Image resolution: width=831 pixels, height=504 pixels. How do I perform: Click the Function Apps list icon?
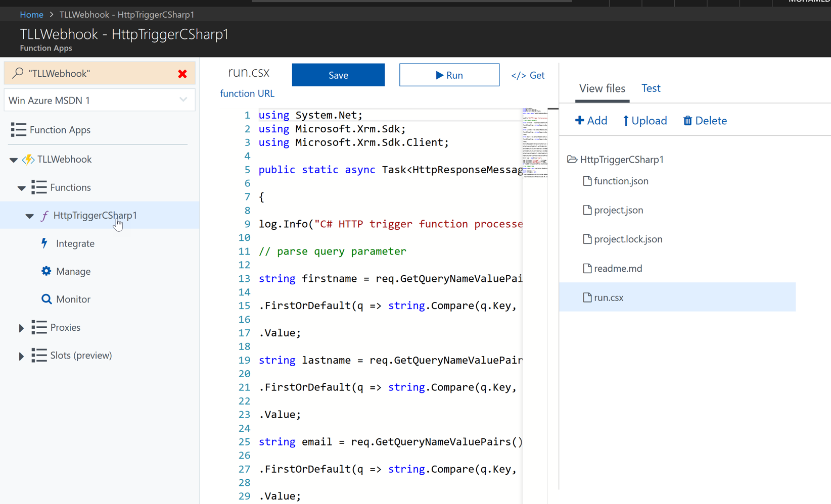(18, 130)
